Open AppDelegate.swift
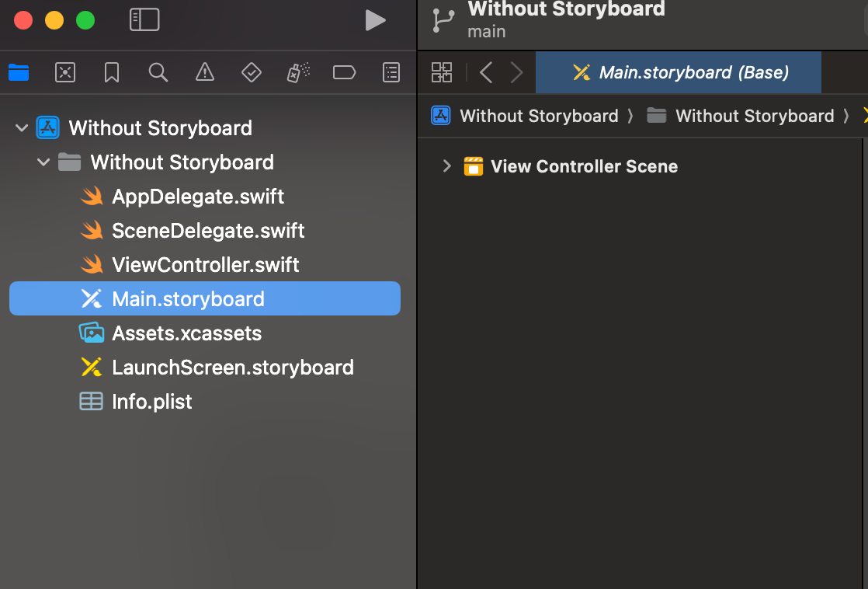 click(196, 196)
